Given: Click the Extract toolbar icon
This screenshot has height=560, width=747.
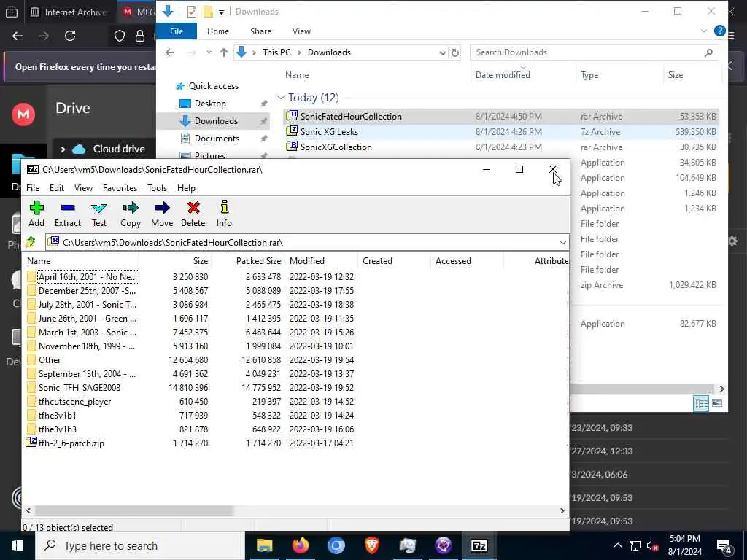Looking at the screenshot, I should pyautogui.click(x=68, y=214).
